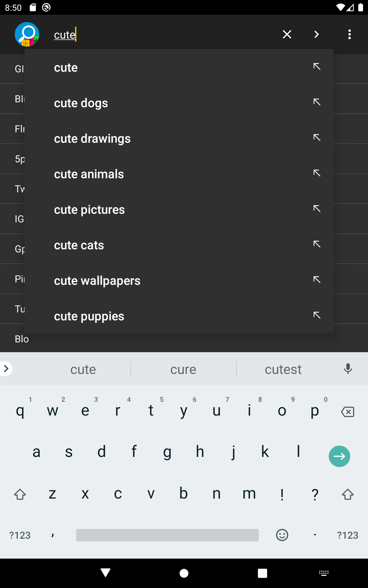The image size is (368, 588).
Task: Open the keyboard switcher icon
Action: coord(324,573)
